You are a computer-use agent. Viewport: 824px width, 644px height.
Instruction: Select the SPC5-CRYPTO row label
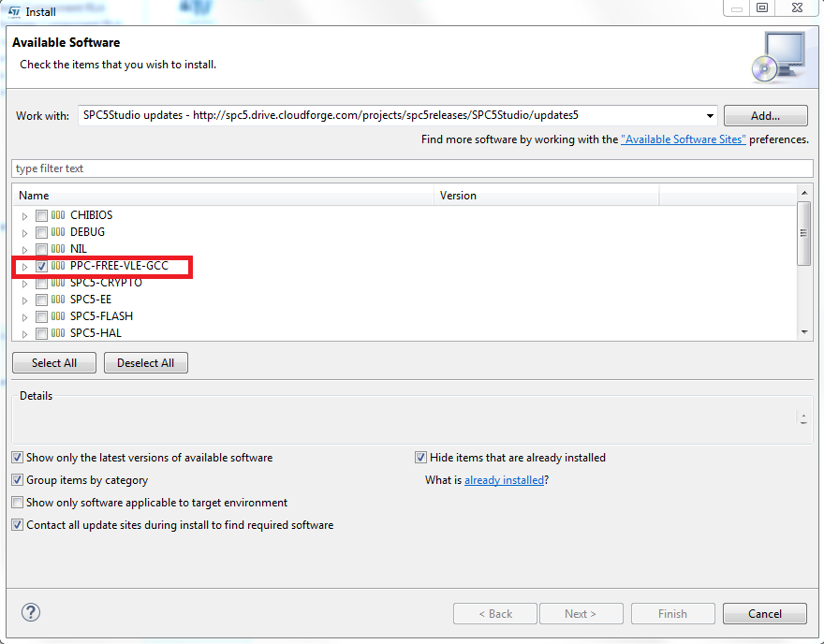106,283
